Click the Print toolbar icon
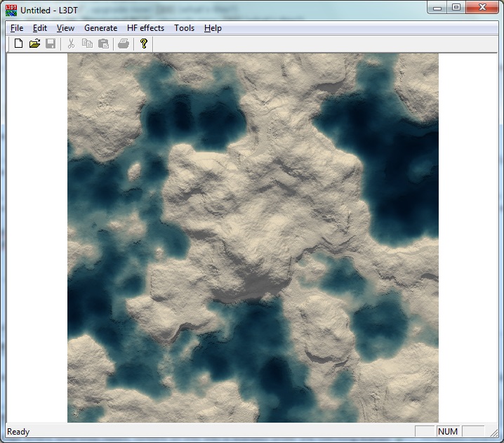 coord(124,44)
